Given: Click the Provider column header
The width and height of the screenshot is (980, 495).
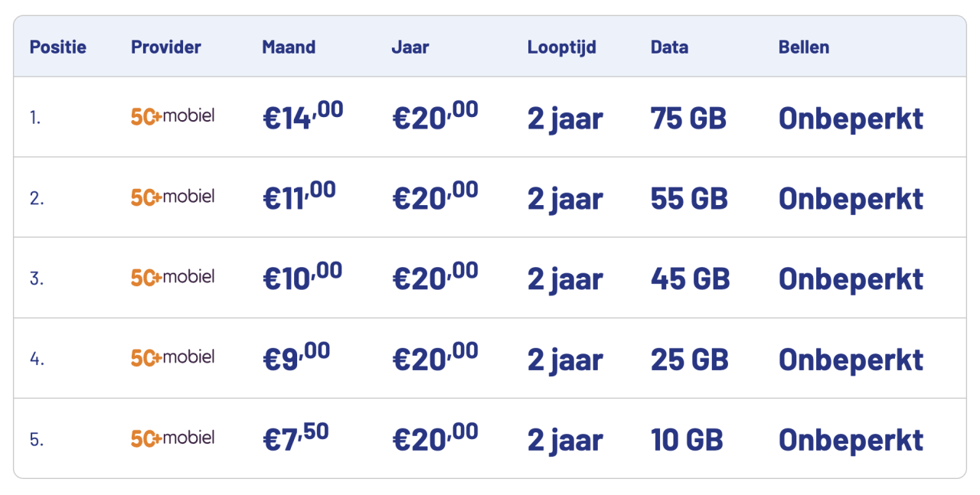Looking at the screenshot, I should tap(166, 47).
